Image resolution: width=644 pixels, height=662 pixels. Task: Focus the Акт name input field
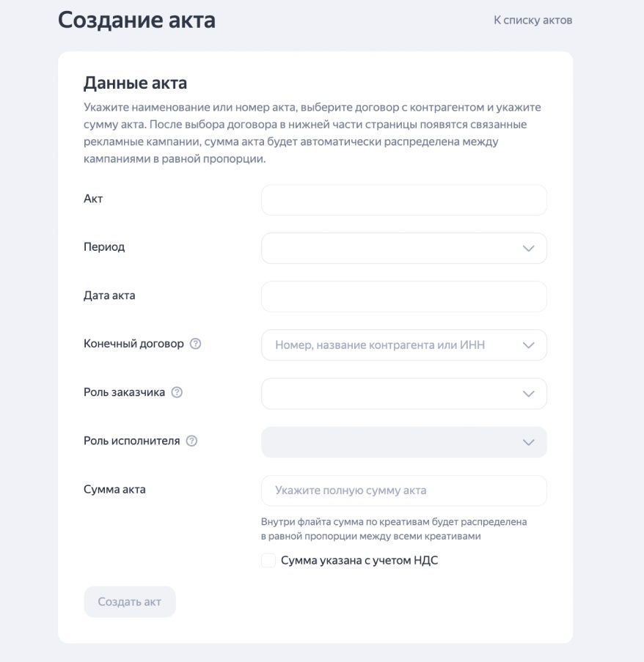click(x=403, y=200)
